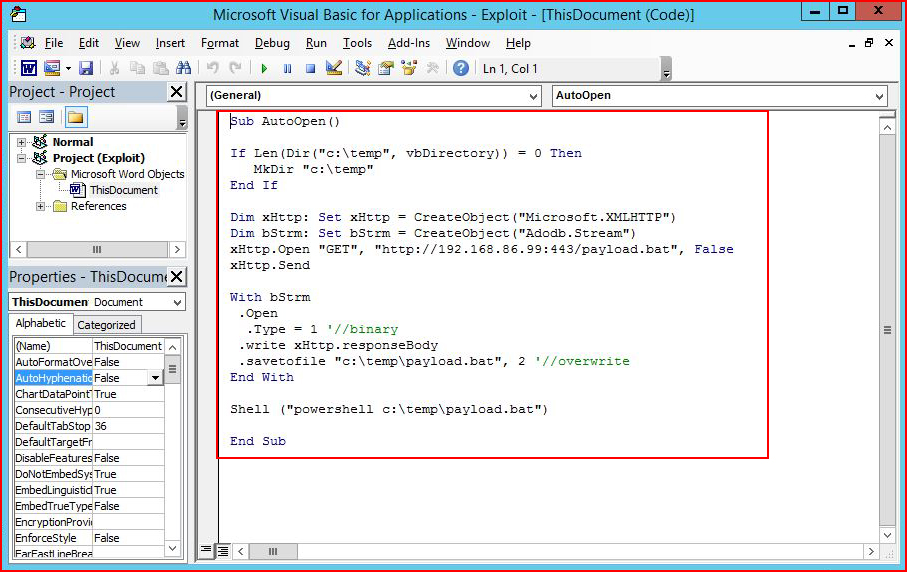This screenshot has height=572, width=907.
Task: Click the Copy toolbar icon
Action: coord(137,68)
